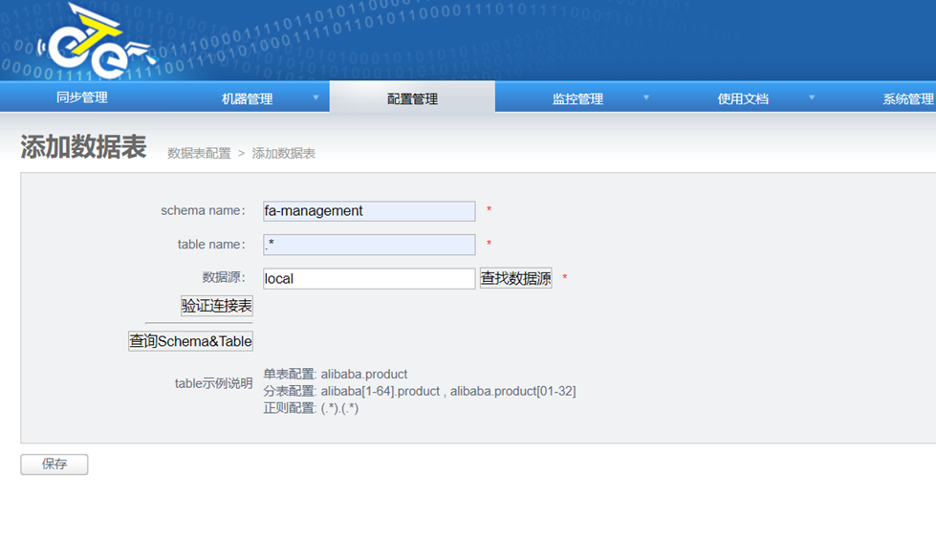The height and width of the screenshot is (560, 936).
Task: Expand the 使用文档 dropdown arrow
Action: [812, 97]
